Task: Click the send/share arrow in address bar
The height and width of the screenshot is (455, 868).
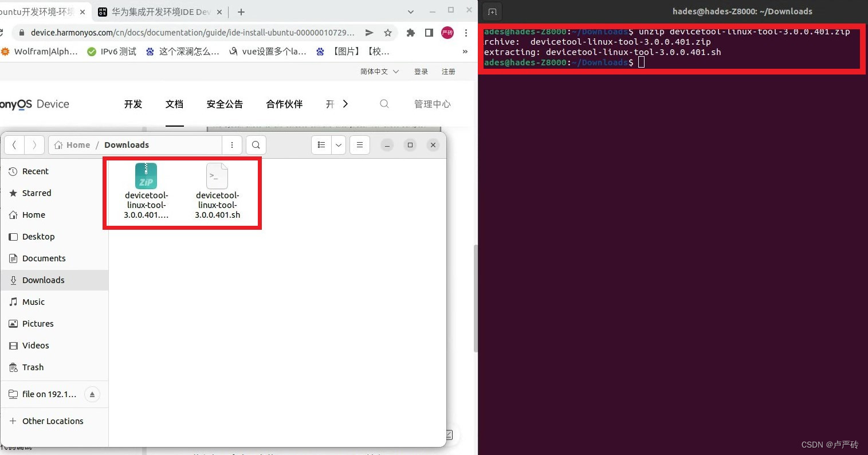Action: coord(370,33)
